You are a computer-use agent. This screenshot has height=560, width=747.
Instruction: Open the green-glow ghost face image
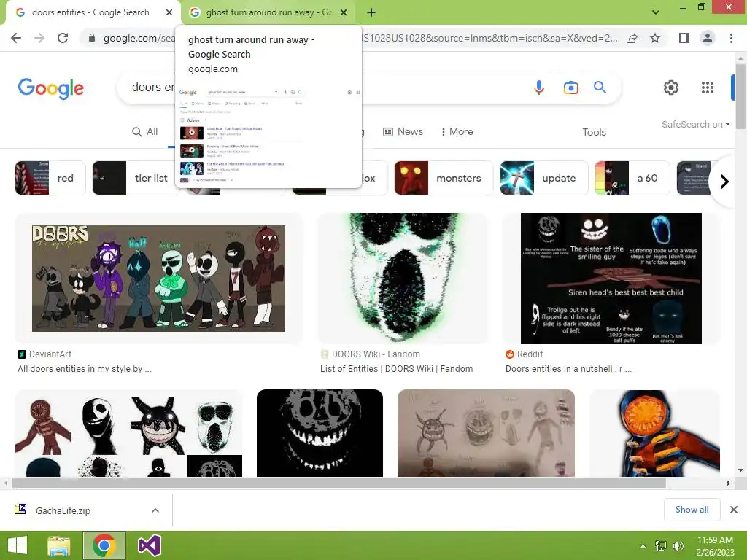(403, 278)
